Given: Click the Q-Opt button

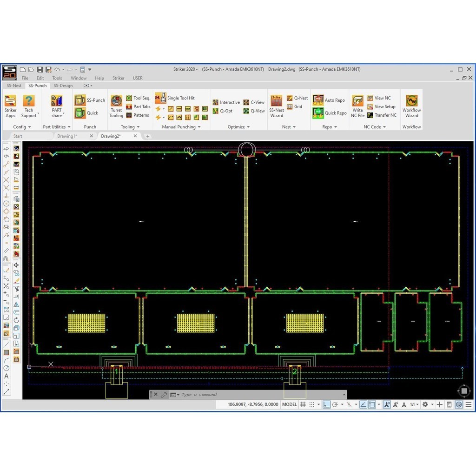Looking at the screenshot, I should click(225, 111).
